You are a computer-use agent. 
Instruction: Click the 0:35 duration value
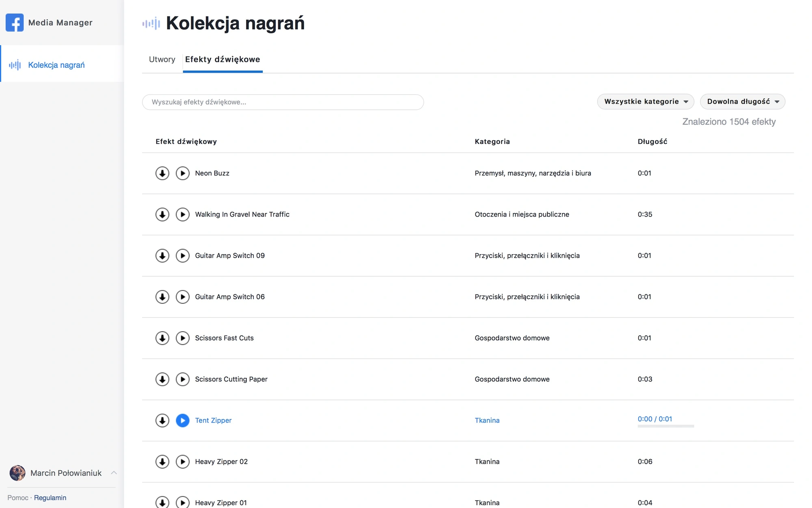click(645, 214)
